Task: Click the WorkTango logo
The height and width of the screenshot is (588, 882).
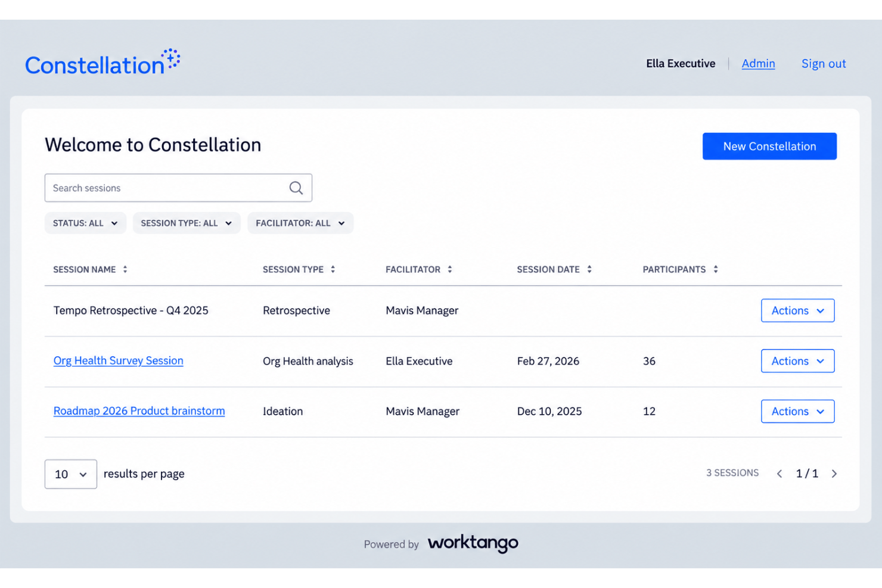Action: 473,543
